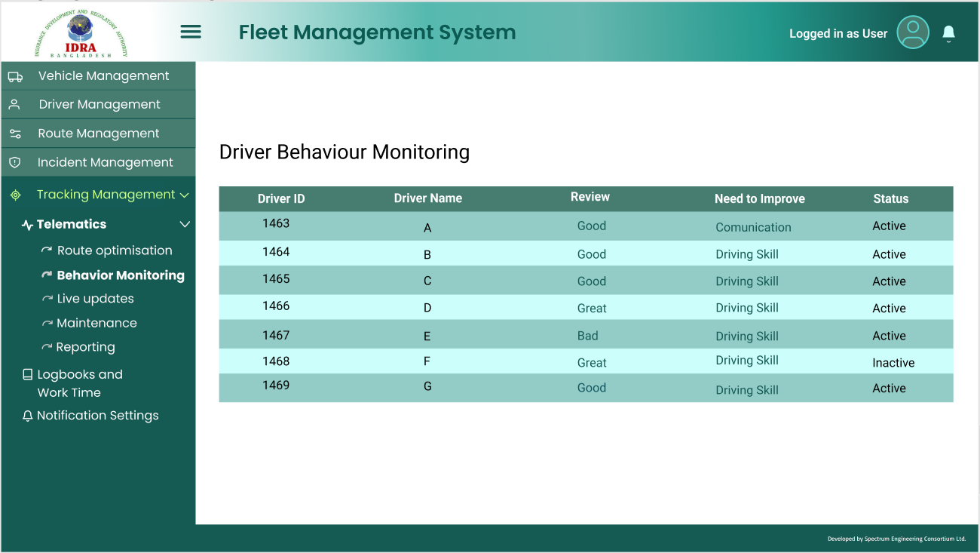The width and height of the screenshot is (980, 553).
Task: Collapse the Tracking Management chevron
Action: coord(183,195)
